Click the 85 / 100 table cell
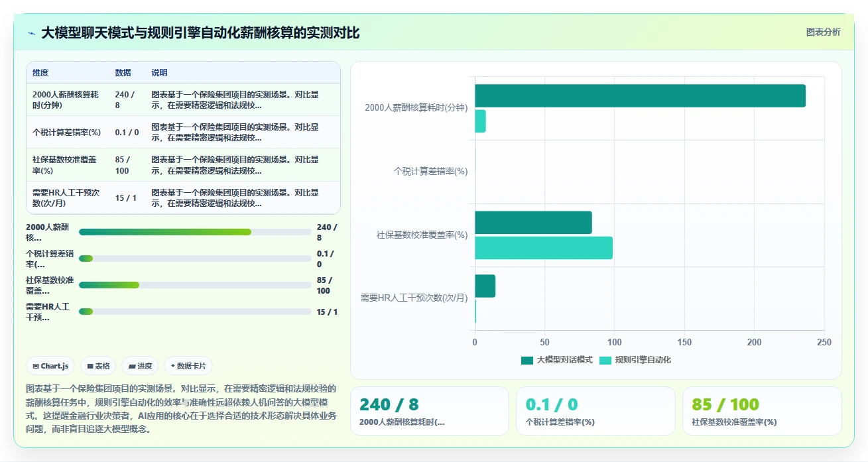This screenshot has width=868, height=462. click(x=123, y=164)
